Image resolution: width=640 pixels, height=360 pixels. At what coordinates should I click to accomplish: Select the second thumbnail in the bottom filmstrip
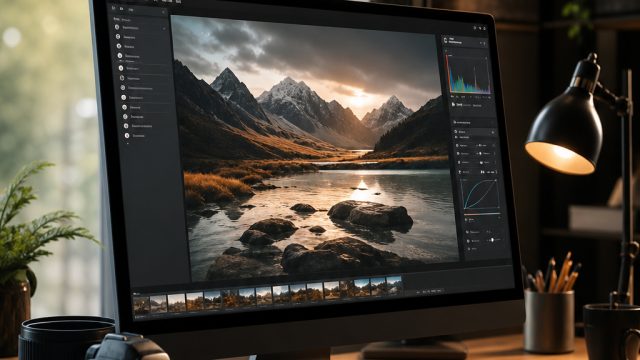point(158,304)
